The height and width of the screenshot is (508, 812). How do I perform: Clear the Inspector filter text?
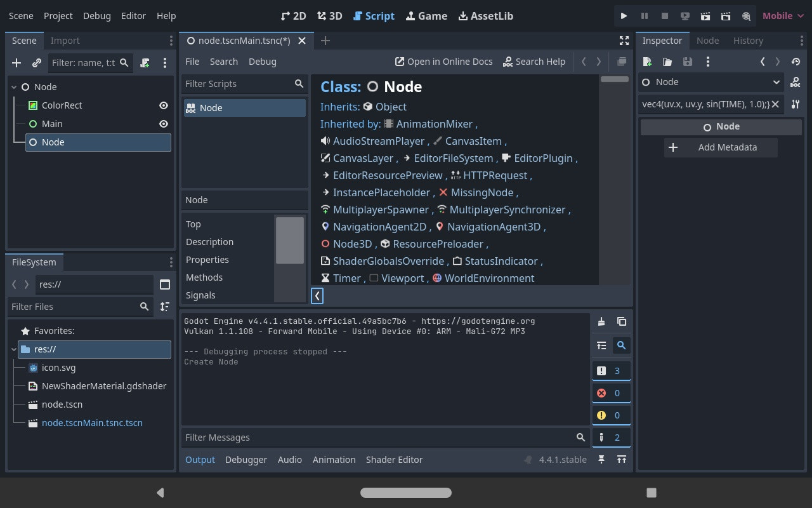click(x=775, y=104)
